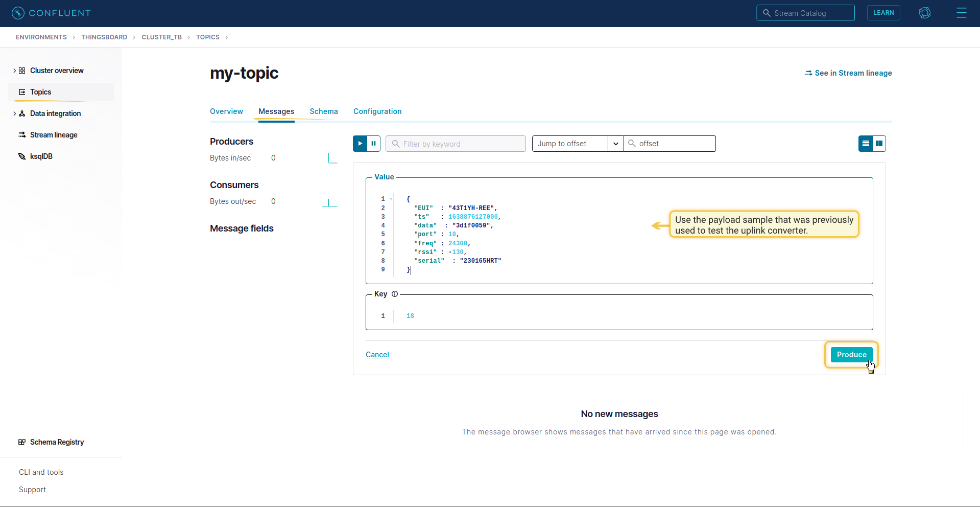Resume message streaming with play button
980x507 pixels.
click(x=360, y=144)
